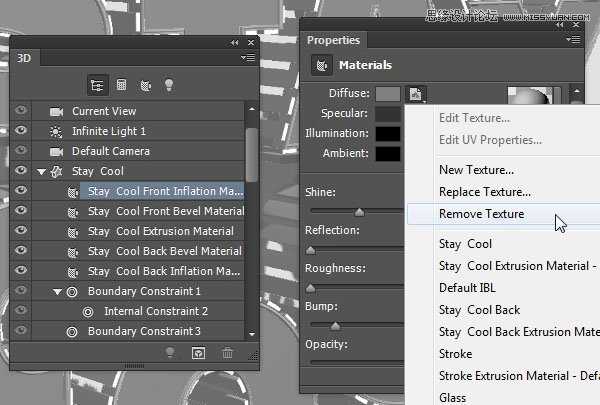This screenshot has width=600, height=405.
Task: Hide Stay Cool Extrusion Material
Action: (21, 231)
